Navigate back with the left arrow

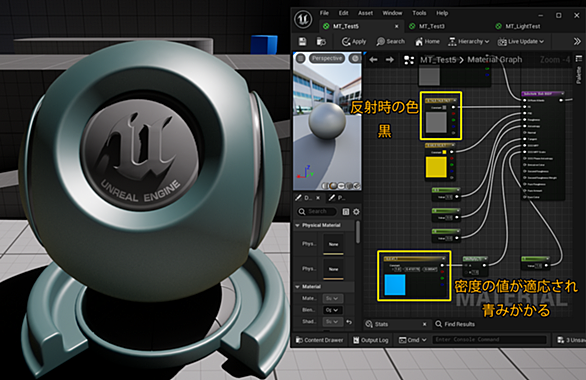click(373, 60)
